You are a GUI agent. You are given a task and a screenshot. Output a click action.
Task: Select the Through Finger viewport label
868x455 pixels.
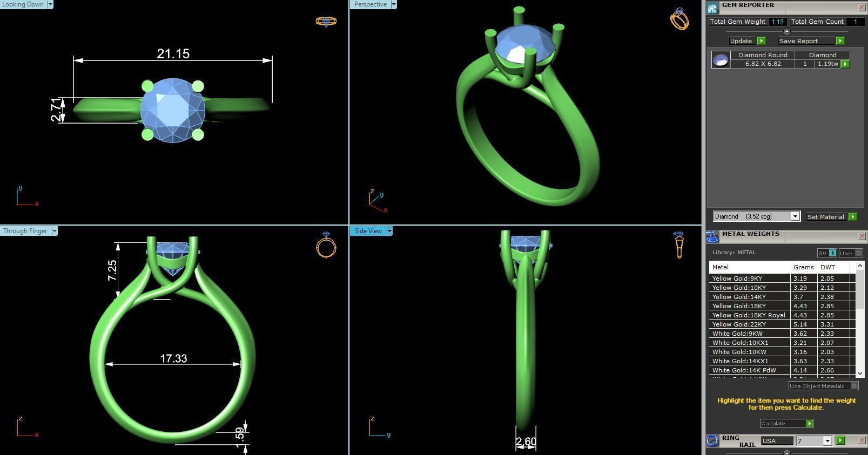(x=25, y=231)
